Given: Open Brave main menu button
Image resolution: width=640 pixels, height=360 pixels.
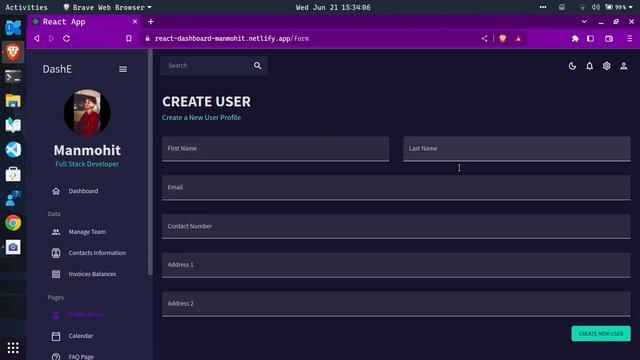Looking at the screenshot, I should 629,38.
